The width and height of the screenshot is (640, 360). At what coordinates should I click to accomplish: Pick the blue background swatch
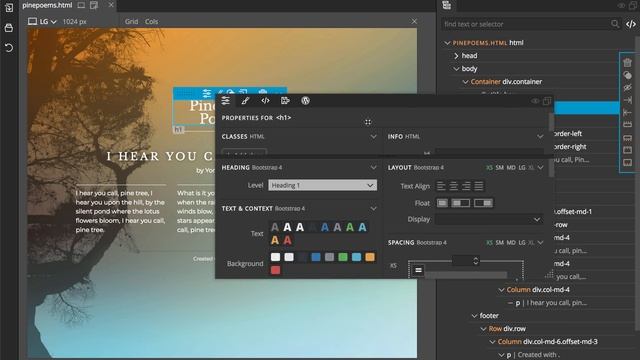click(x=316, y=257)
